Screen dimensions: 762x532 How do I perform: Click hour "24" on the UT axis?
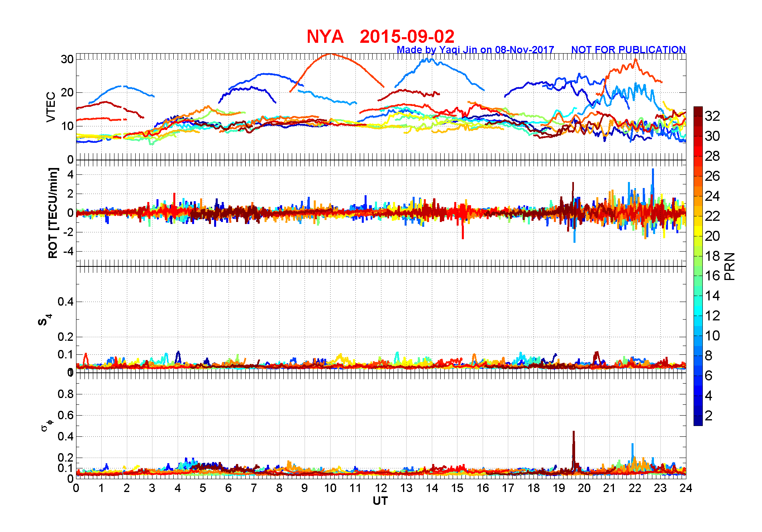pyautogui.click(x=686, y=488)
